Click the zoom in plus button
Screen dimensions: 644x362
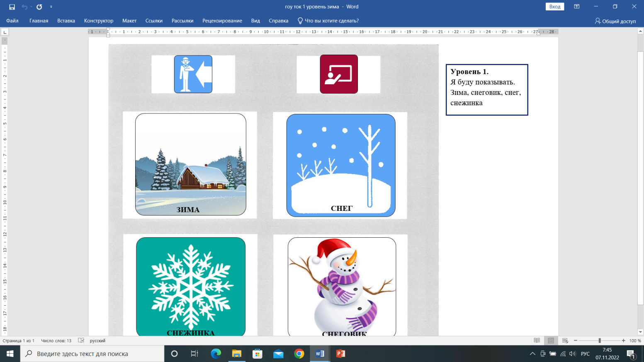pos(623,340)
